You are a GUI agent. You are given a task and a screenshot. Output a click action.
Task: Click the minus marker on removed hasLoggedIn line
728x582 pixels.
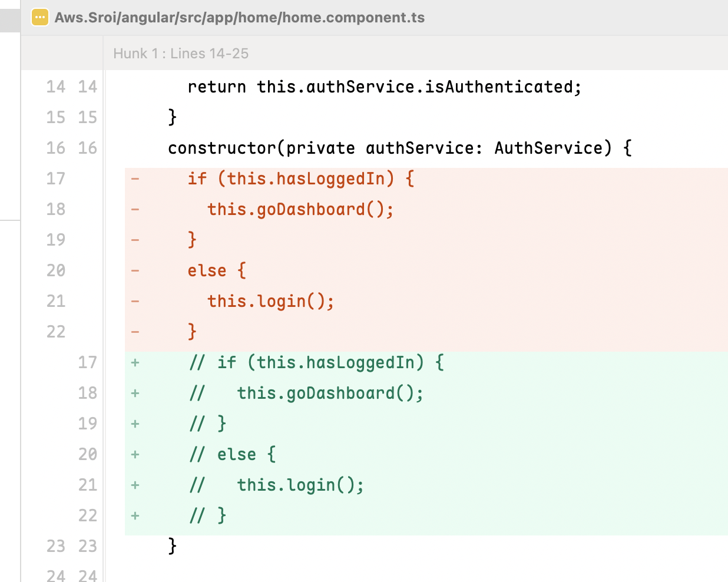tap(135, 178)
